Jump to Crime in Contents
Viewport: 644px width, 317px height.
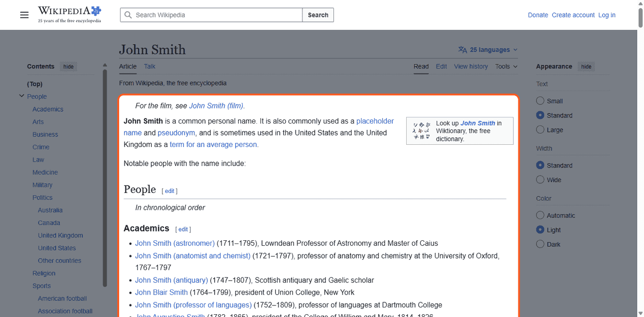coord(41,147)
